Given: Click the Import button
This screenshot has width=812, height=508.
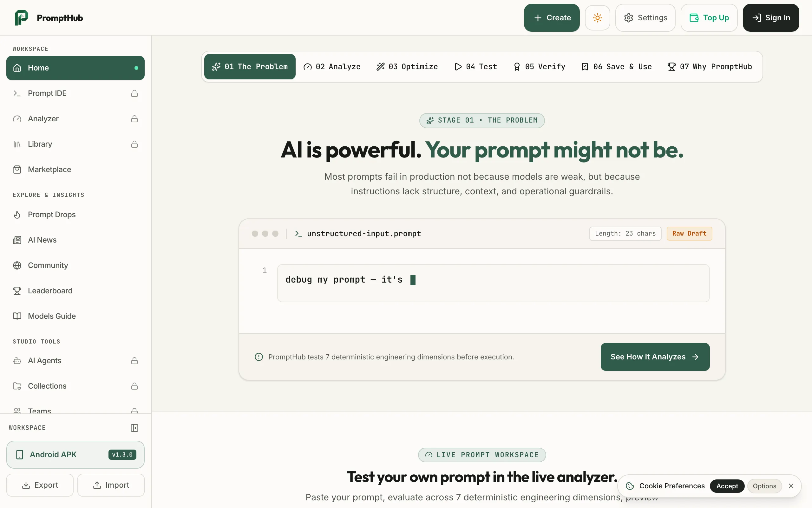Looking at the screenshot, I should click(111, 485).
